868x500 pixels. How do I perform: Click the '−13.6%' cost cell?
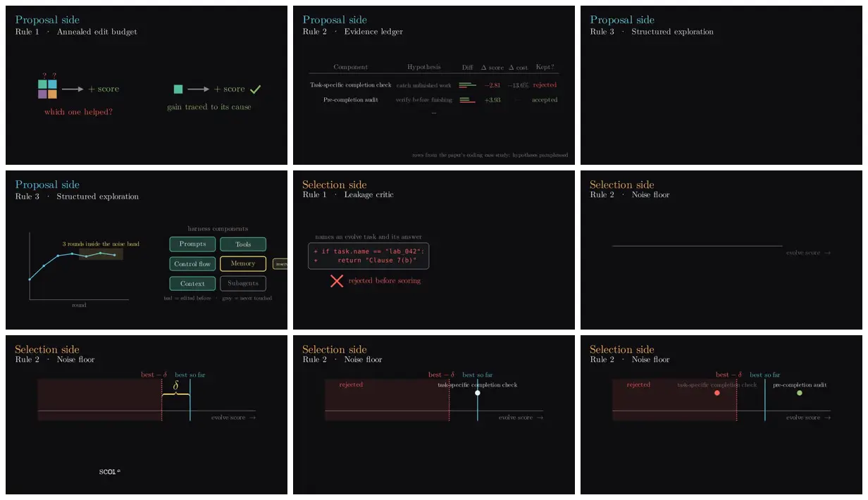(519, 85)
